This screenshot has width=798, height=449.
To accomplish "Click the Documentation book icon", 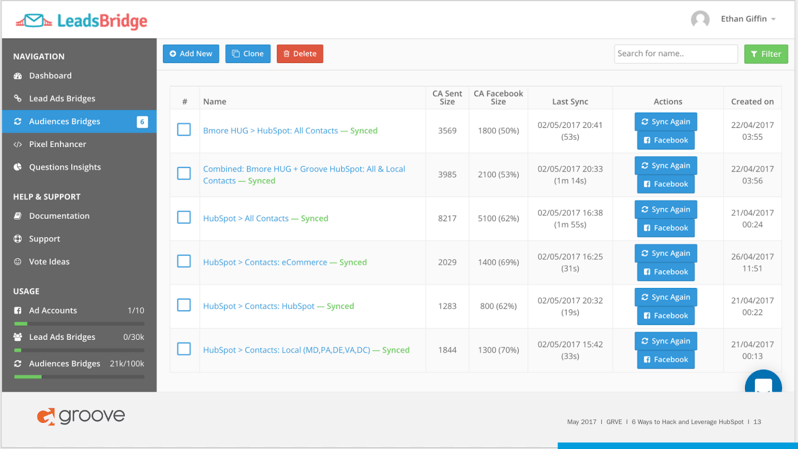I will [18, 216].
